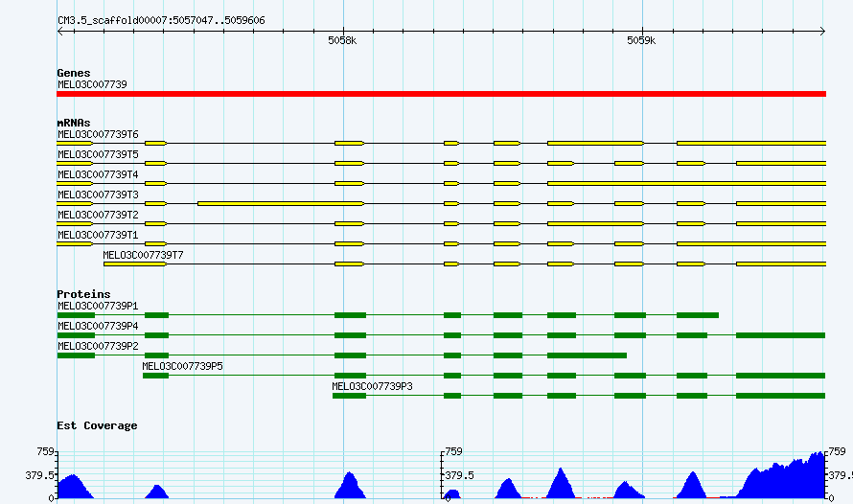Click the first green exon of MEL03C007739P5
The image size is (853, 504).
tap(155, 376)
